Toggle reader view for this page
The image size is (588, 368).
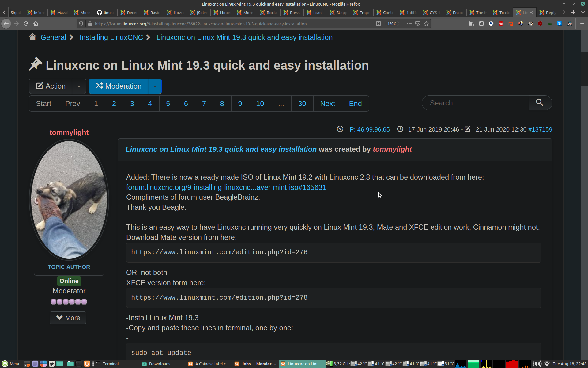(379, 24)
